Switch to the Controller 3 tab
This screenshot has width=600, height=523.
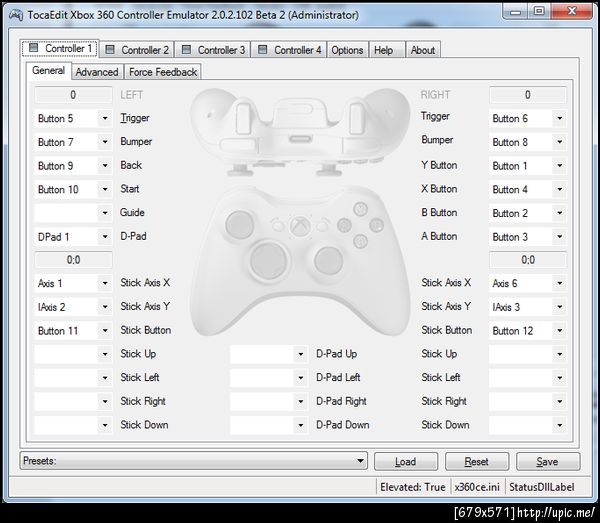213,50
